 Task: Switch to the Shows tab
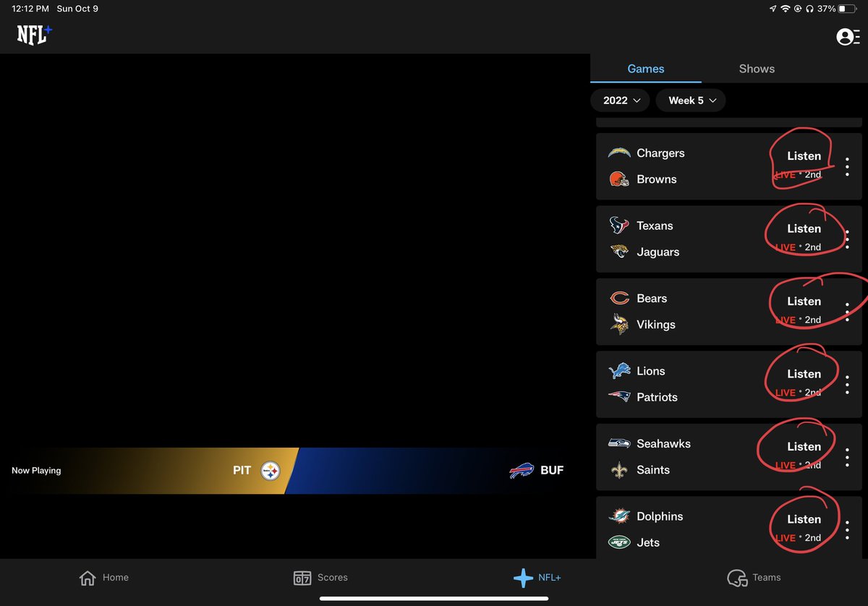(x=757, y=69)
